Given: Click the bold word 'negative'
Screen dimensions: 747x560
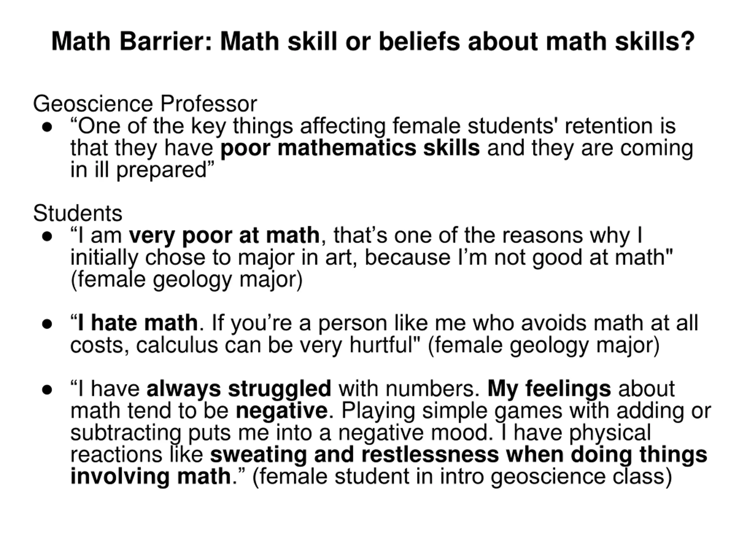Looking at the screenshot, I should point(282,411).
